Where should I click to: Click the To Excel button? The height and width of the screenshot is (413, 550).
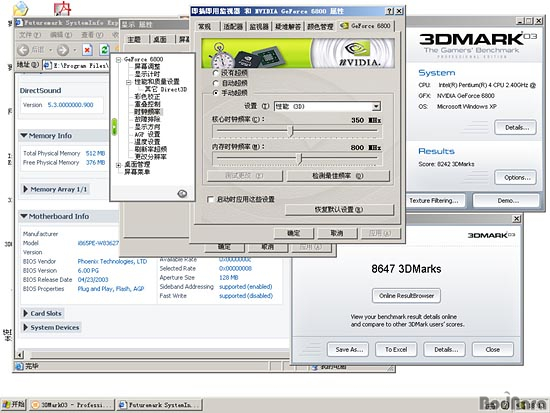(x=396, y=349)
